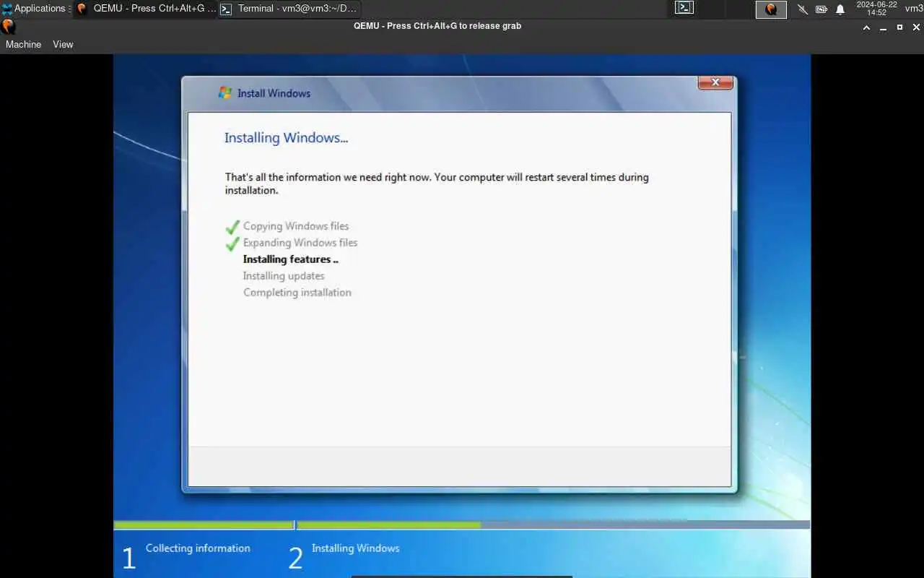Click the Collecting information progress bar

pyautogui.click(x=204, y=525)
